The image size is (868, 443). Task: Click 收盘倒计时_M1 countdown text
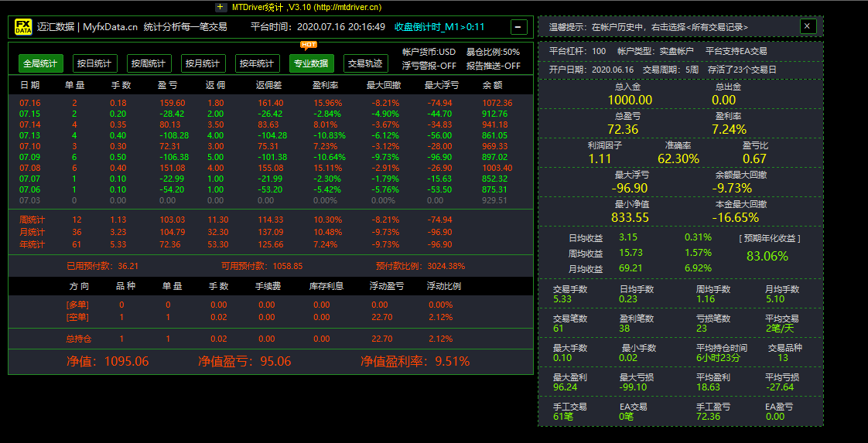439,26
